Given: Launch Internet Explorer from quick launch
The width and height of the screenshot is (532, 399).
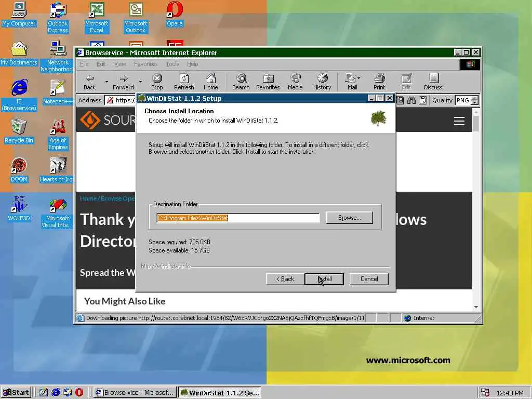Looking at the screenshot, I should click(56, 393).
